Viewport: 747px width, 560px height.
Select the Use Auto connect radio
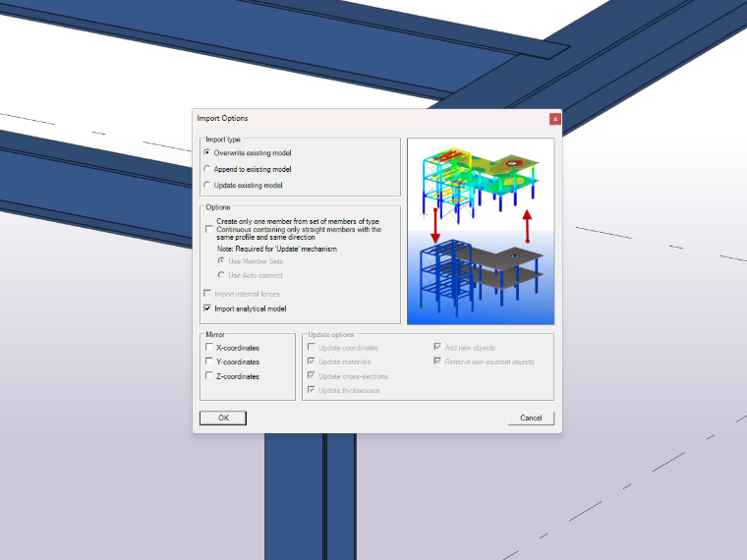pos(221,275)
